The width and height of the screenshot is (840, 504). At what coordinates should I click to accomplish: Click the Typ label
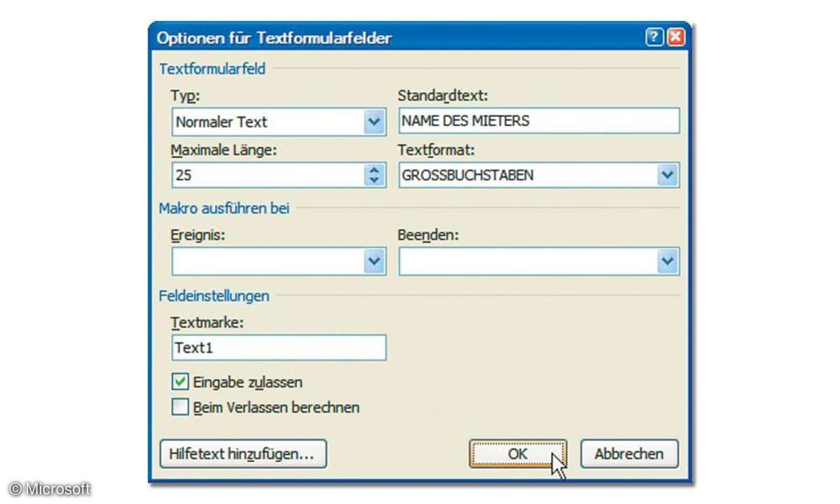[x=185, y=96]
